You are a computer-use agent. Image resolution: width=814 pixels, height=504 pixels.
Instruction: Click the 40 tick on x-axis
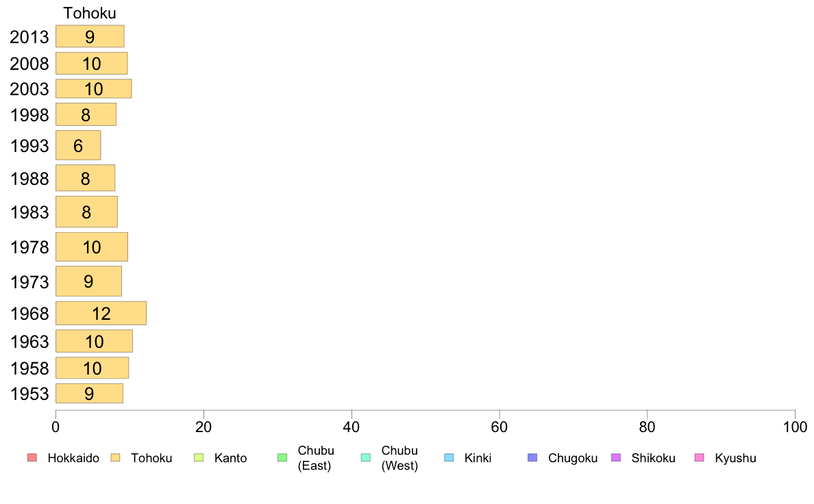351,427
